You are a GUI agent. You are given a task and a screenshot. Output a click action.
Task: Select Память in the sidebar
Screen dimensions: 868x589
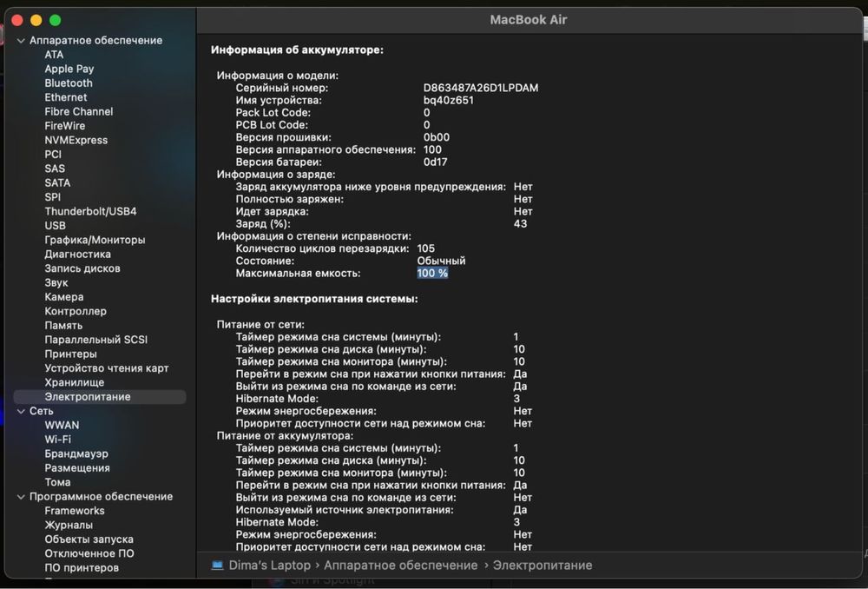[x=63, y=325]
